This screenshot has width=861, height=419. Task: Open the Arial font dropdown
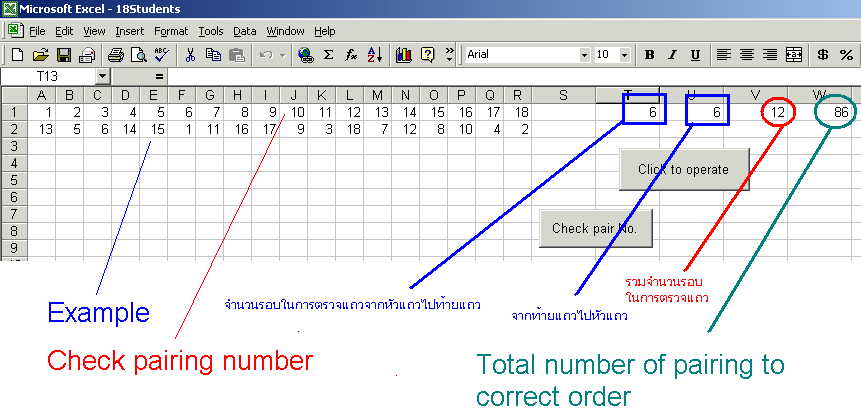tap(584, 55)
